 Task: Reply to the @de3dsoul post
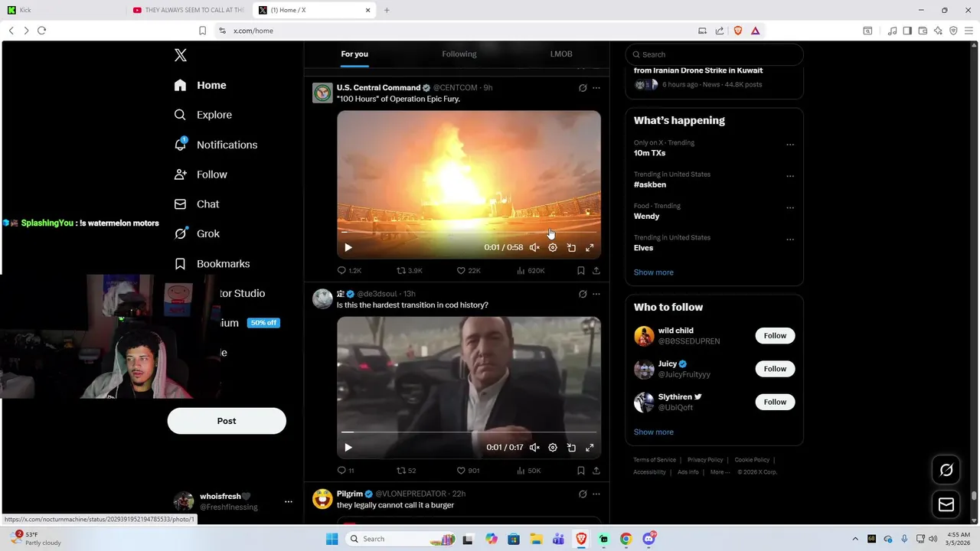[346, 471]
